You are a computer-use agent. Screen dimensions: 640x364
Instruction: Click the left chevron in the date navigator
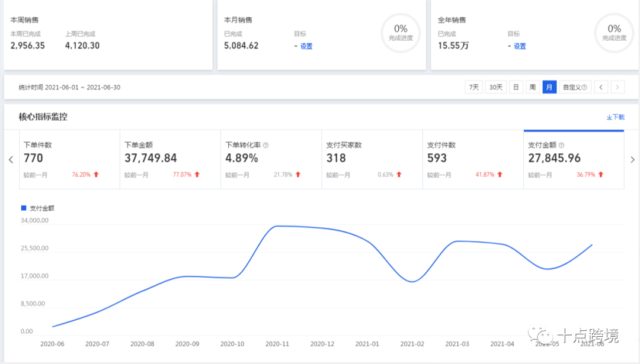click(601, 86)
